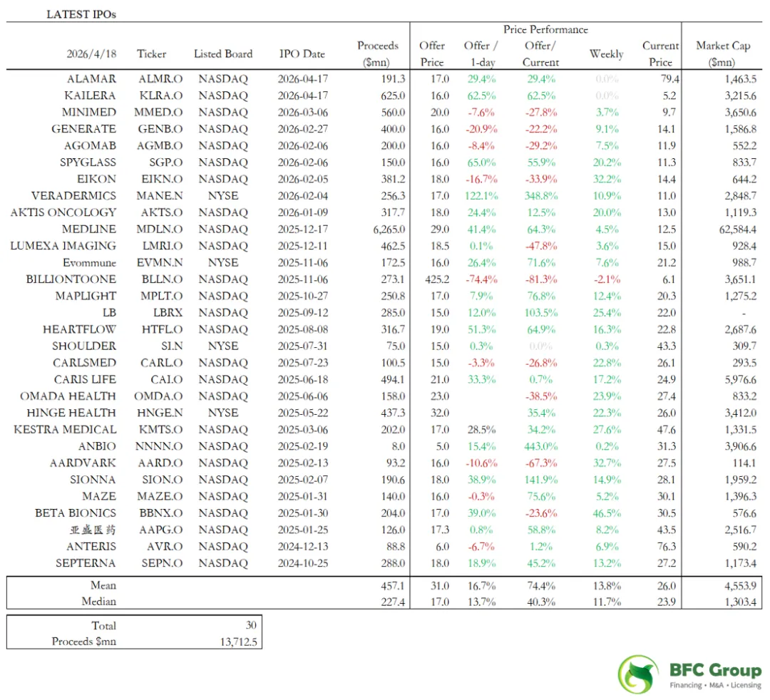This screenshot has width=770, height=700.
Task: Select the MINIMED row name
Action: click(89, 113)
